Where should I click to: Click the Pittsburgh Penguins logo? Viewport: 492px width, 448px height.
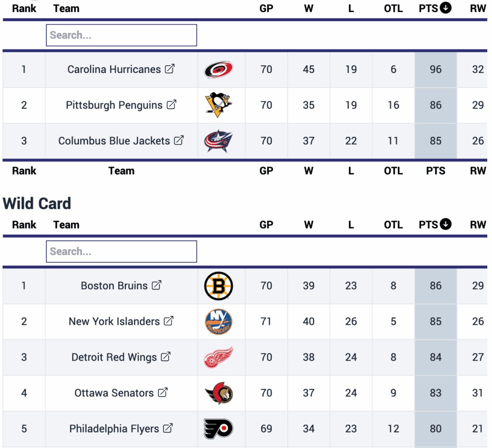click(219, 105)
